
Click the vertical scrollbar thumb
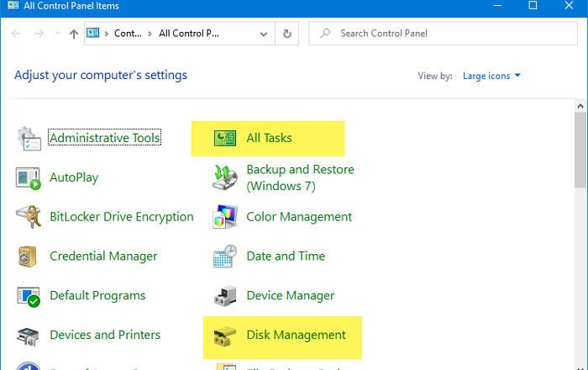[x=580, y=150]
